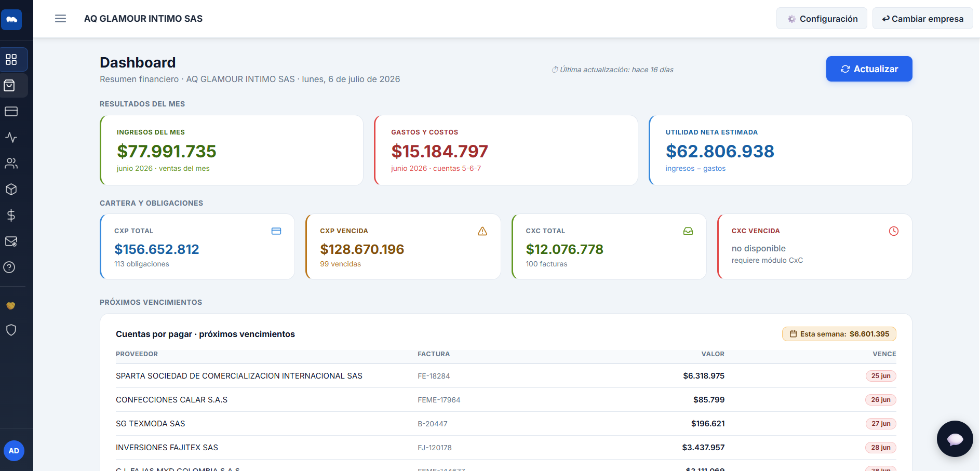
Task: Open the help question mark icon
Action: 9,267
